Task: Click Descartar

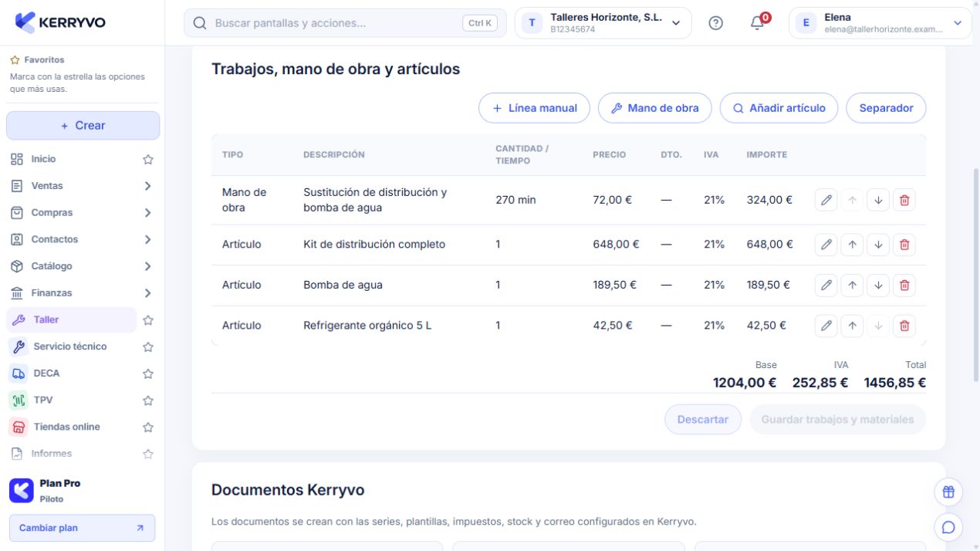Action: (703, 420)
